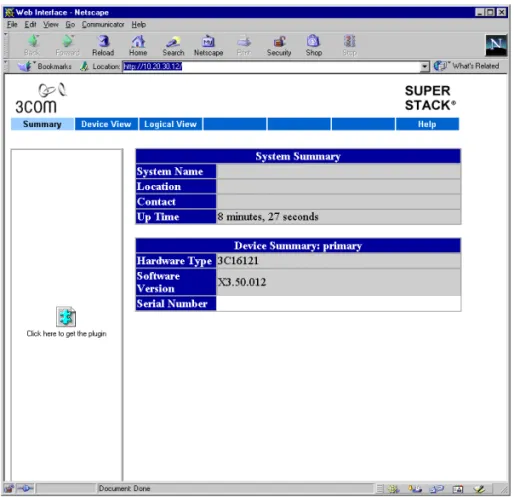This screenshot has height=497, width=514.
Task: Open What's Related panel
Action: [x=466, y=66]
